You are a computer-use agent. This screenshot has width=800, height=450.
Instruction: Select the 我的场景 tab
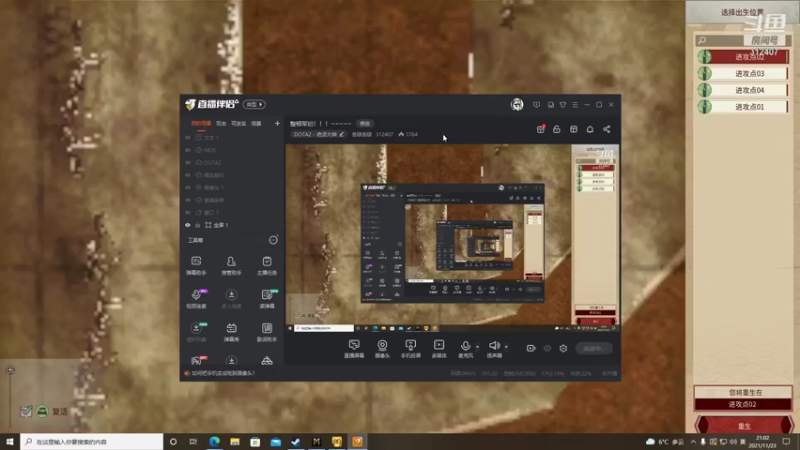201,123
